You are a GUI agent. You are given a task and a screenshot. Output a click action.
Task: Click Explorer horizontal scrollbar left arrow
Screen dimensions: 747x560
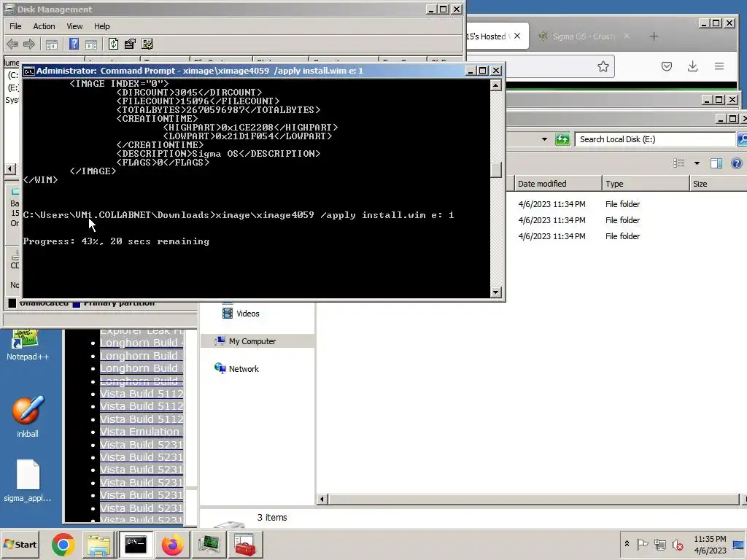click(322, 499)
